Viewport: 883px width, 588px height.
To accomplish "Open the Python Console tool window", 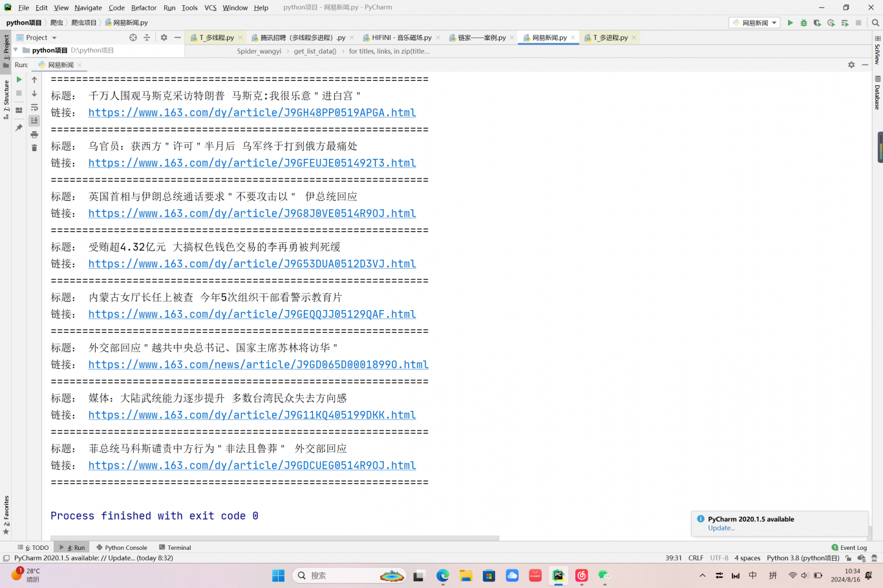I will (122, 547).
